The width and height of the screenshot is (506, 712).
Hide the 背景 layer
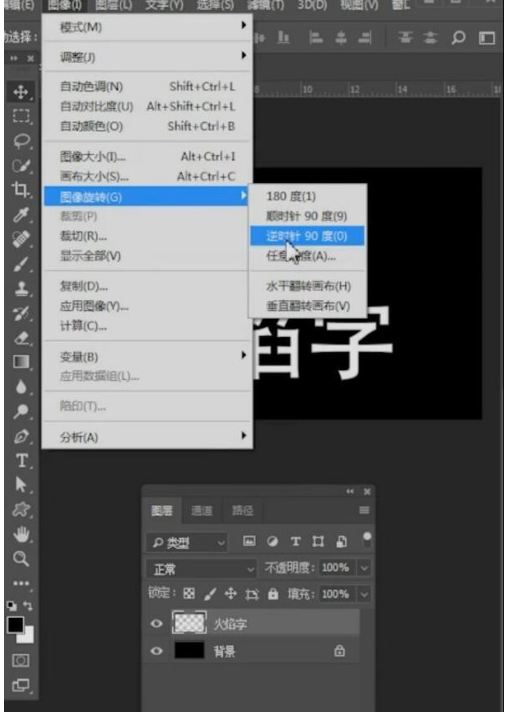coord(156,651)
